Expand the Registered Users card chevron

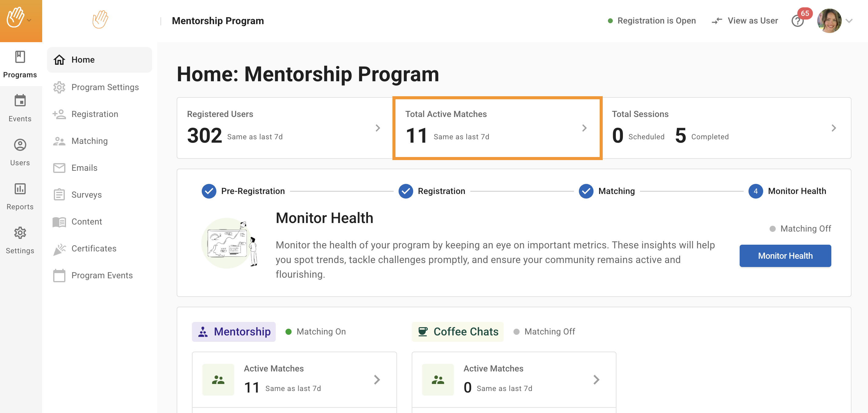coord(378,128)
